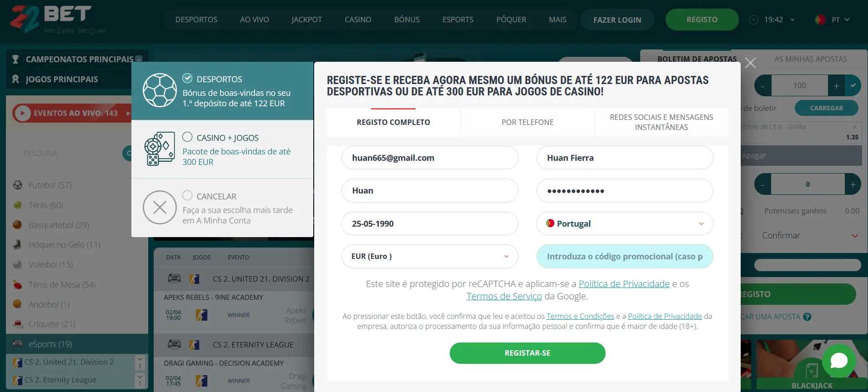This screenshot has width=868, height=392.
Task: Click the help question mark icon
Action: [x=807, y=317]
